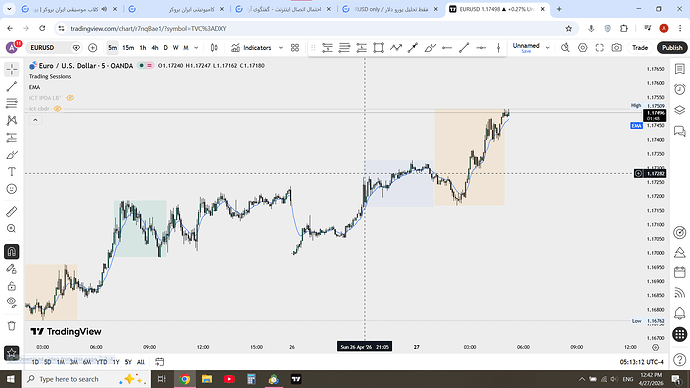Click the EMA price scale label

pyautogui.click(x=636, y=126)
